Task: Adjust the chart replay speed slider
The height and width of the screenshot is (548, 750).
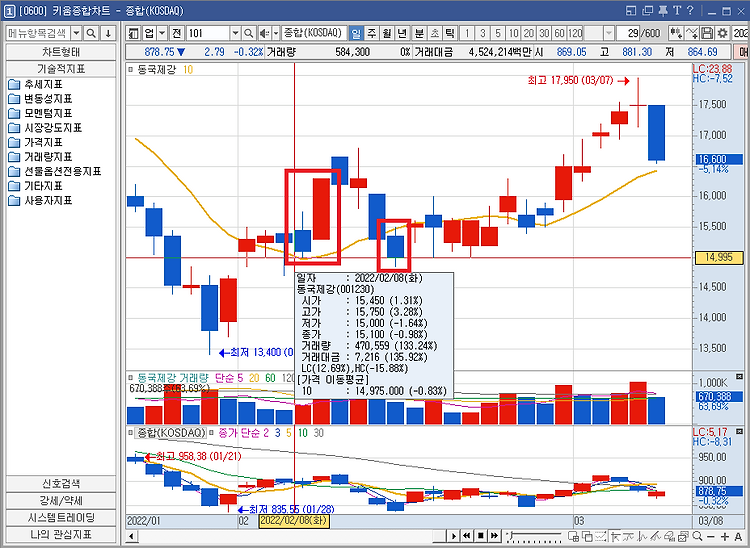Action: (x=534, y=535)
